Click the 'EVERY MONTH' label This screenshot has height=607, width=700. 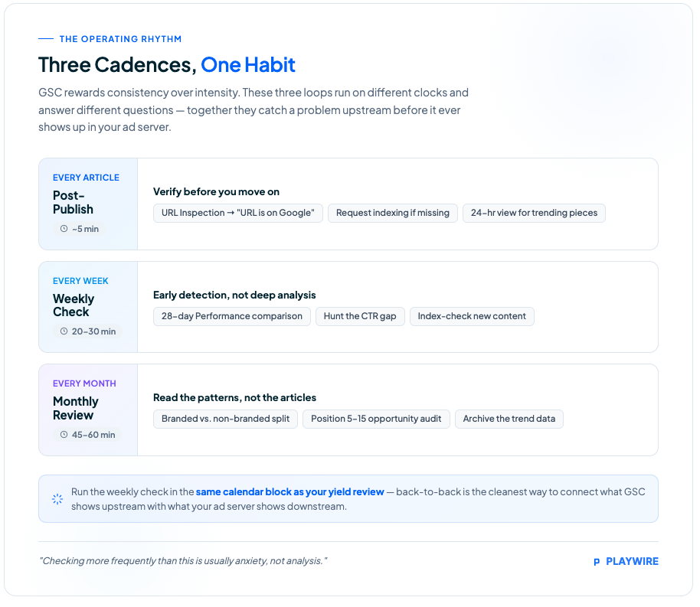pos(84,383)
